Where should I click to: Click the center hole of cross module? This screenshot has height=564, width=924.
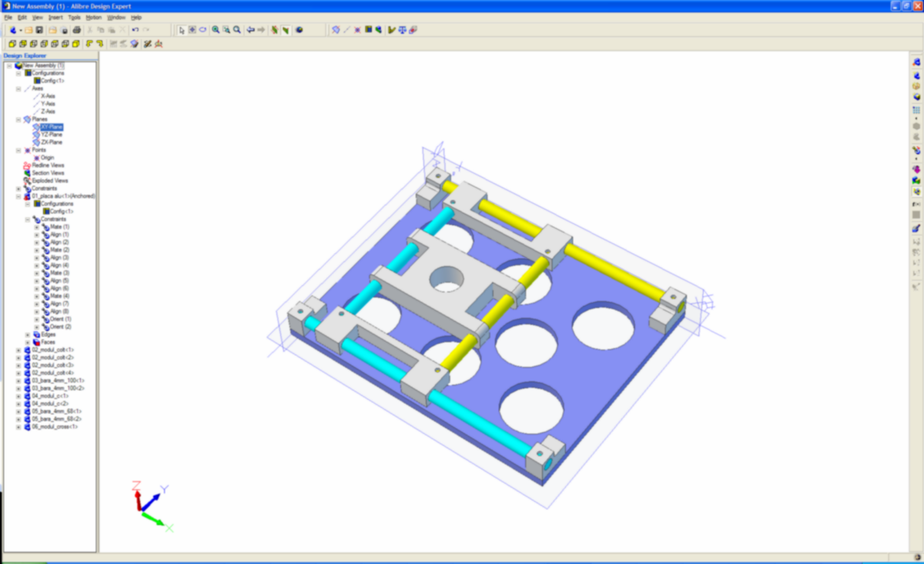[x=445, y=279]
